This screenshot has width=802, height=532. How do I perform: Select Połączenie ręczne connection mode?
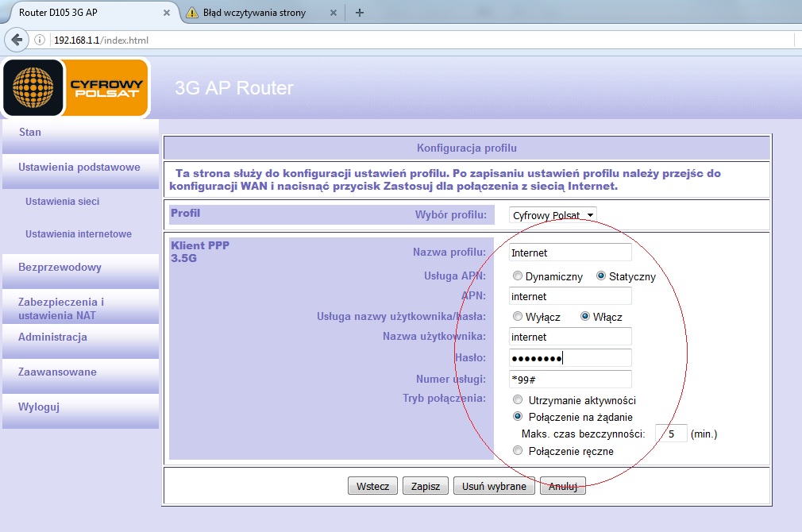point(518,451)
